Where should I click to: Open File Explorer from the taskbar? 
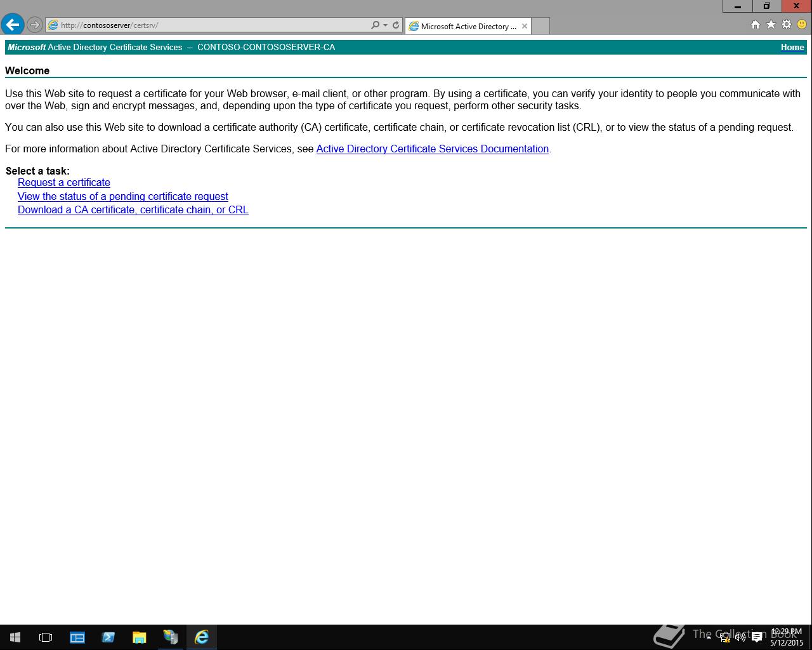(140, 637)
